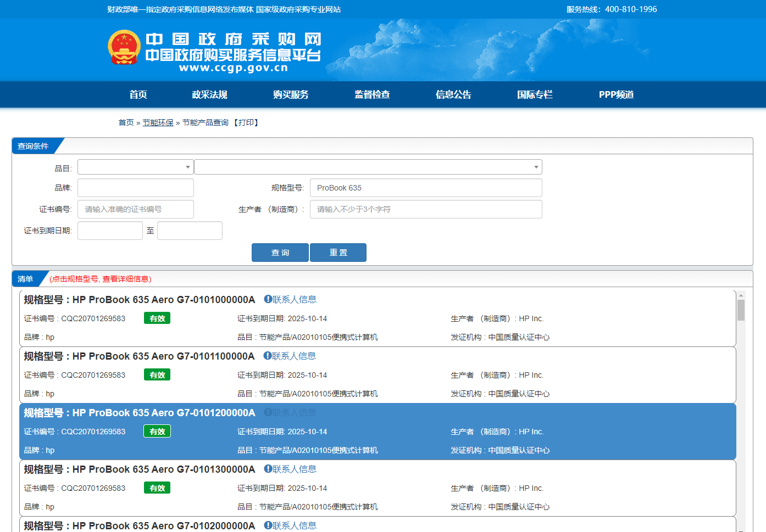Open 联系人信息 for G7-0102000000A
The image size is (766, 532).
(x=295, y=525)
